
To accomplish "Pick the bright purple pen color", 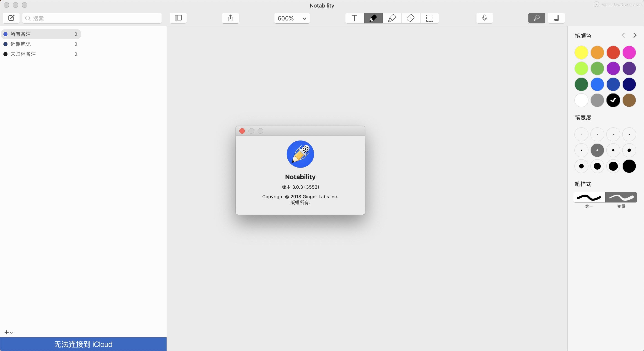I will [613, 68].
